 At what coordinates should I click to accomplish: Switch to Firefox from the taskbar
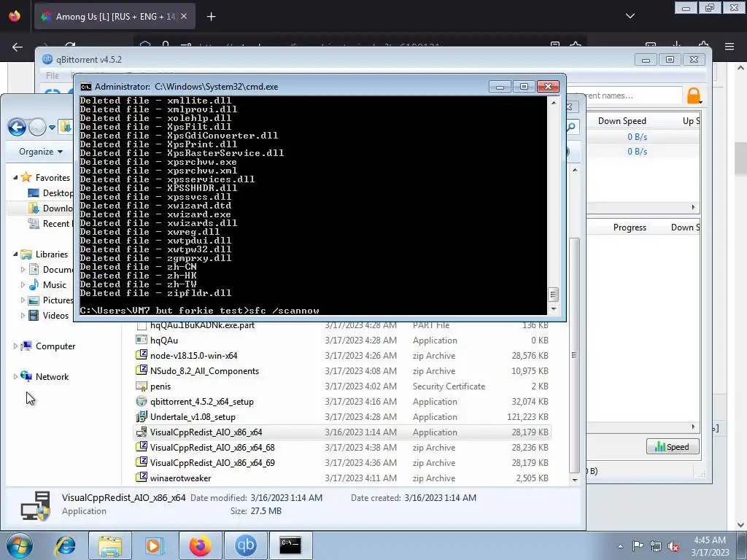pyautogui.click(x=200, y=545)
